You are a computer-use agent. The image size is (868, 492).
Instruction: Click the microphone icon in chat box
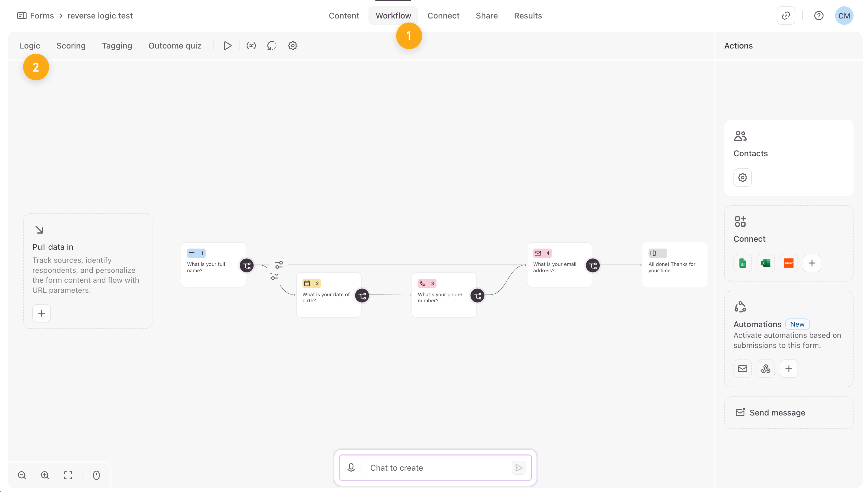(x=351, y=468)
